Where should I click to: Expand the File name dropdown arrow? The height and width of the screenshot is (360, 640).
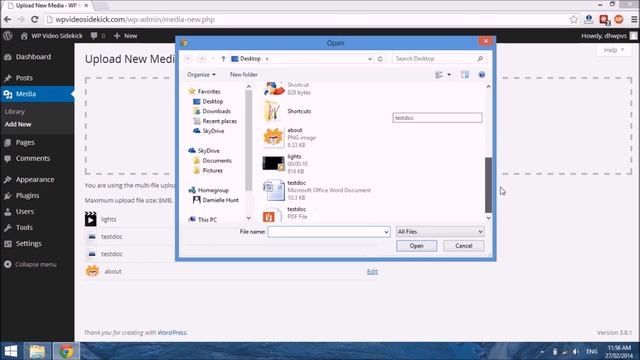[x=386, y=232]
